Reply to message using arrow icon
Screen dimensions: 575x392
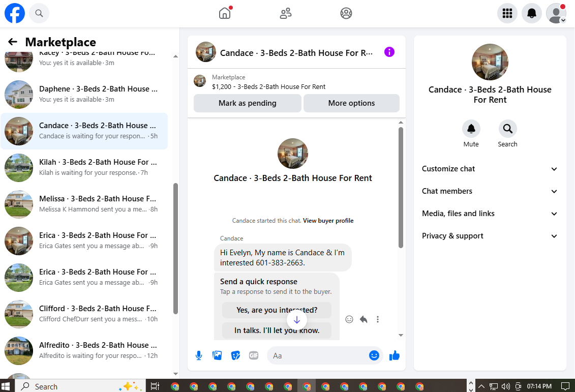pos(364,319)
